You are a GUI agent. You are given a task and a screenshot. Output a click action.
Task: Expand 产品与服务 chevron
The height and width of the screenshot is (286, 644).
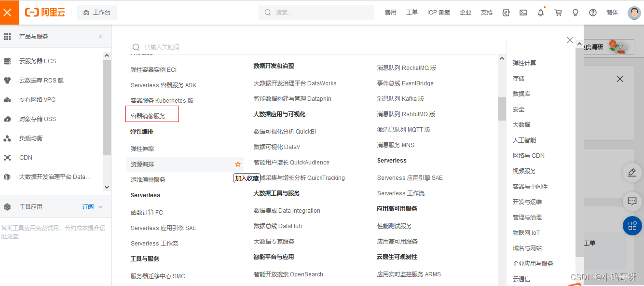pyautogui.click(x=100, y=36)
